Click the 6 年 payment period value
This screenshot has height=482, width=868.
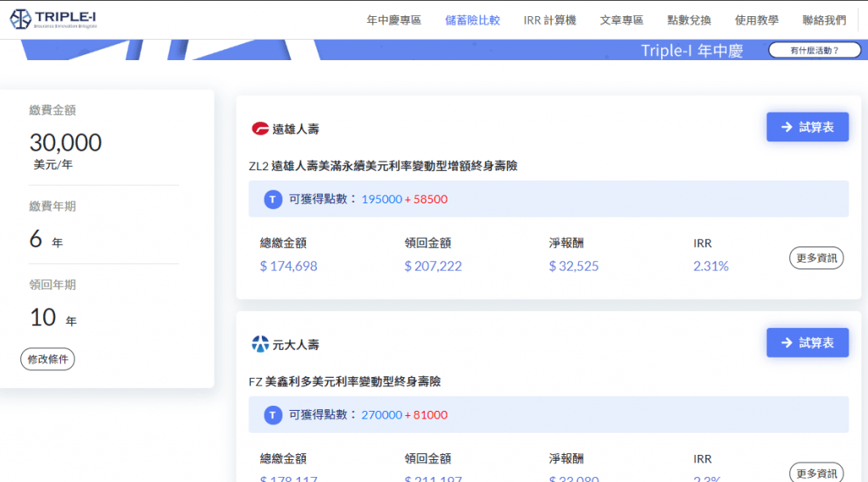(46, 240)
